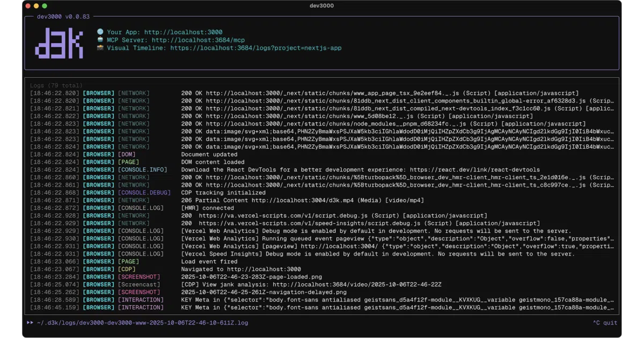
Task: Open the Your App localhost:3000 link
Action: [183, 32]
